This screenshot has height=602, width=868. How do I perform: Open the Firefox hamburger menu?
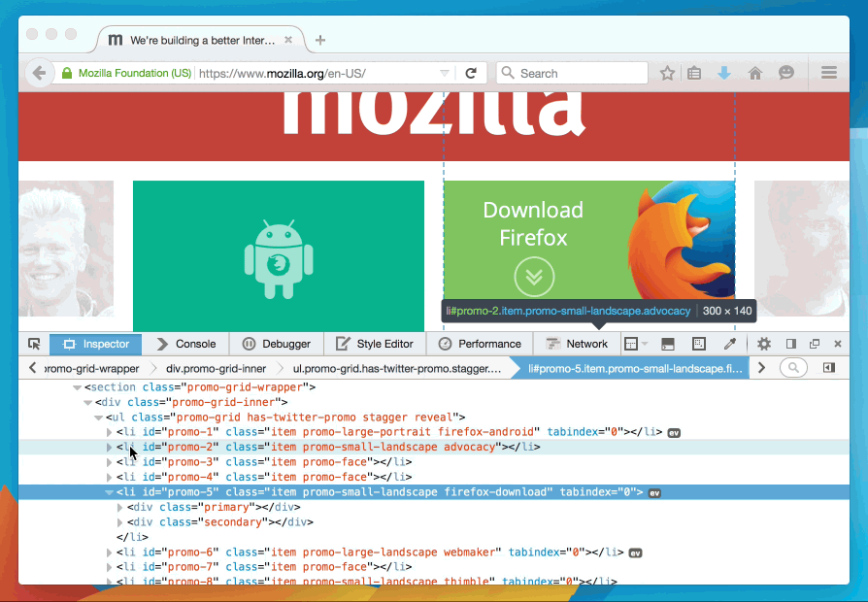coord(828,72)
